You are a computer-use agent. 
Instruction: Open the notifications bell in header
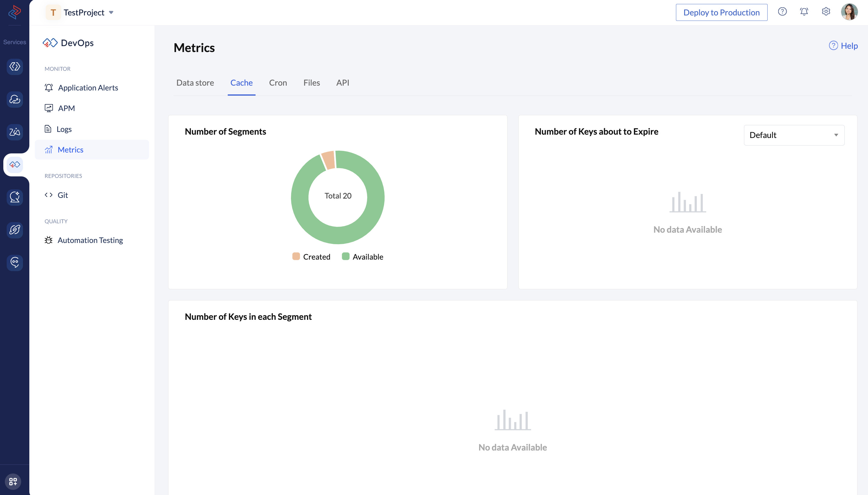coord(804,12)
